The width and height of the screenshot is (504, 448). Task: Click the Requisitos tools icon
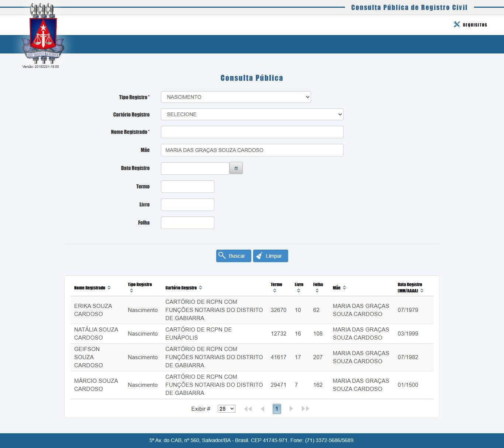[457, 25]
